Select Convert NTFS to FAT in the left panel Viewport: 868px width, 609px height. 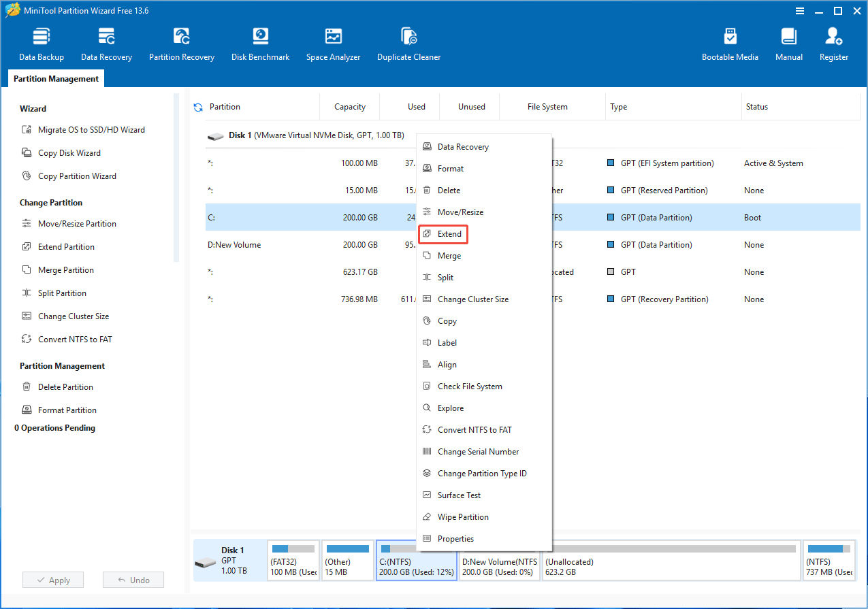67,340
